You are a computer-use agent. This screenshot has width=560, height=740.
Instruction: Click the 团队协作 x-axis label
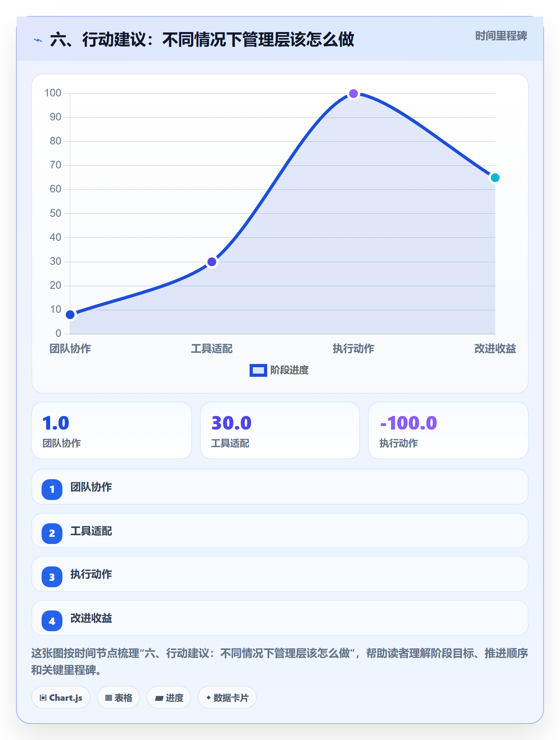coord(70,349)
